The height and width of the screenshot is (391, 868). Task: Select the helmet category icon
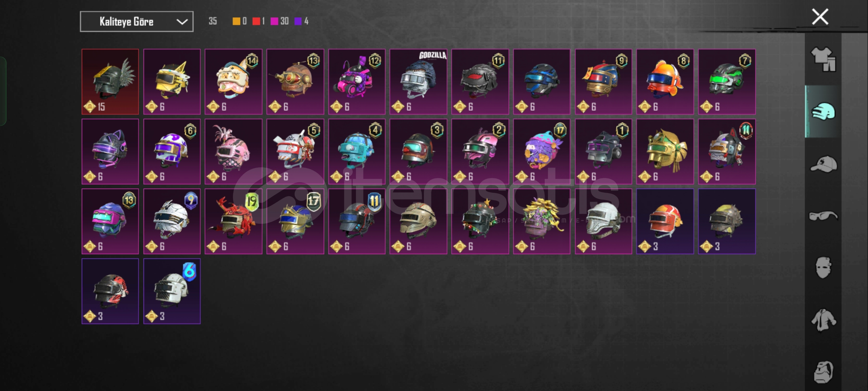coord(823,111)
